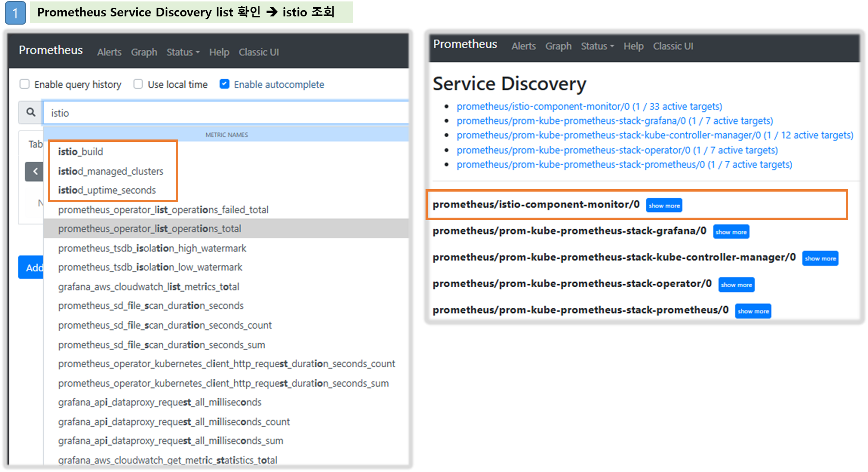
Task: Click the blue Add button
Action: [x=31, y=267]
